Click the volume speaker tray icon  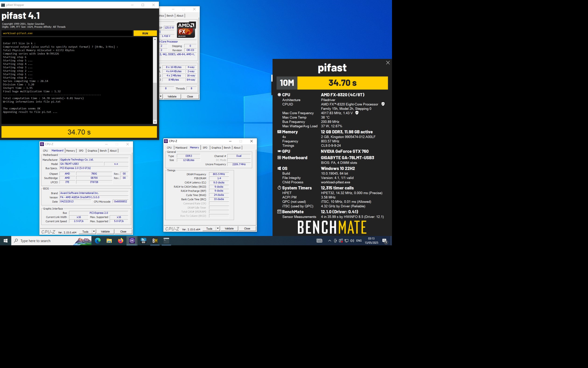(x=352, y=241)
